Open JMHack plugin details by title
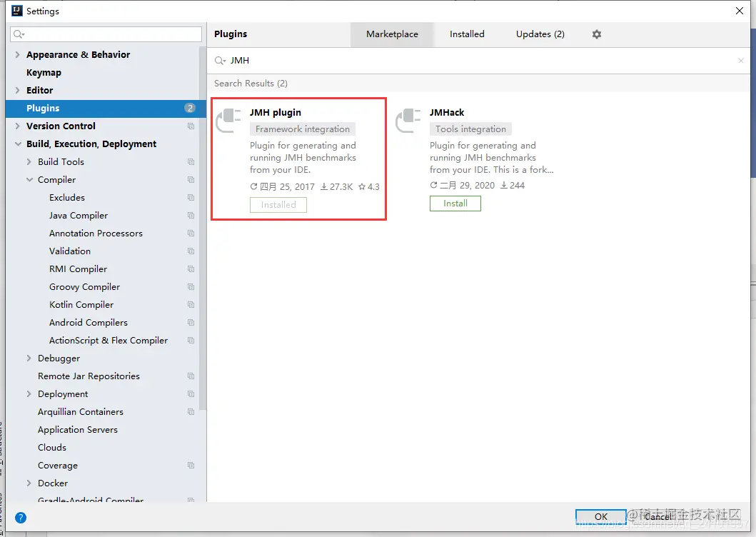 447,112
